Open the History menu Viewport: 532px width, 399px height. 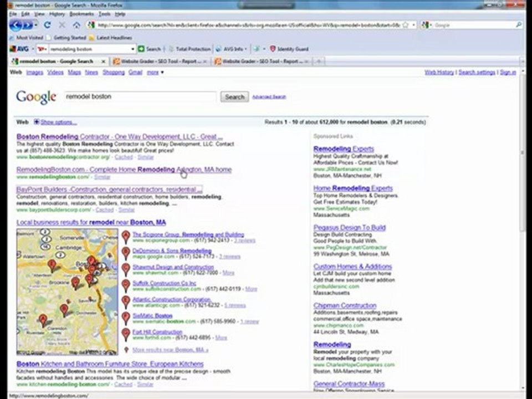click(x=57, y=14)
